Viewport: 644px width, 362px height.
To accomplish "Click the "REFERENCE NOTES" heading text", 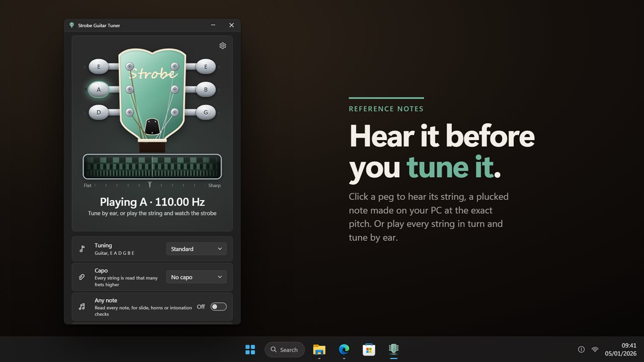I will (386, 109).
